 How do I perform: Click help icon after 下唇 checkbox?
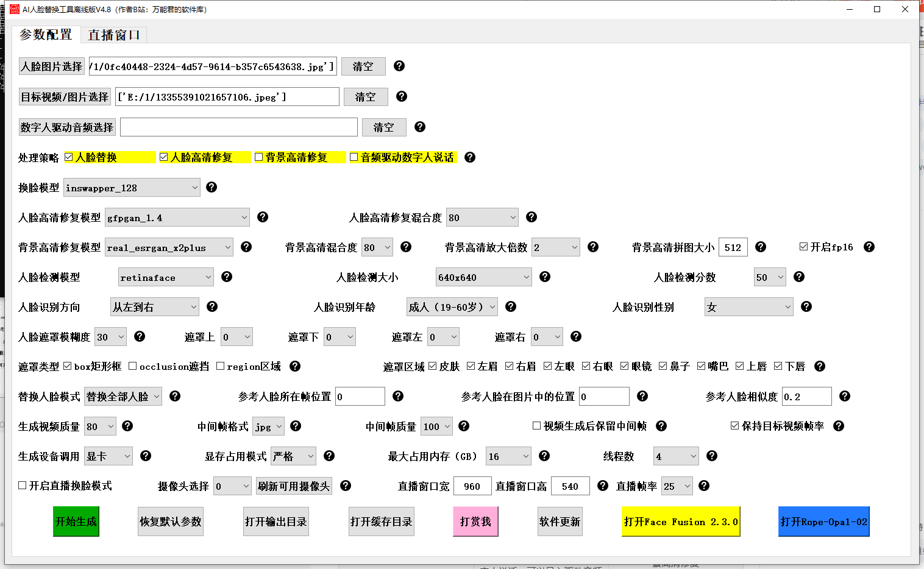pyautogui.click(x=820, y=366)
